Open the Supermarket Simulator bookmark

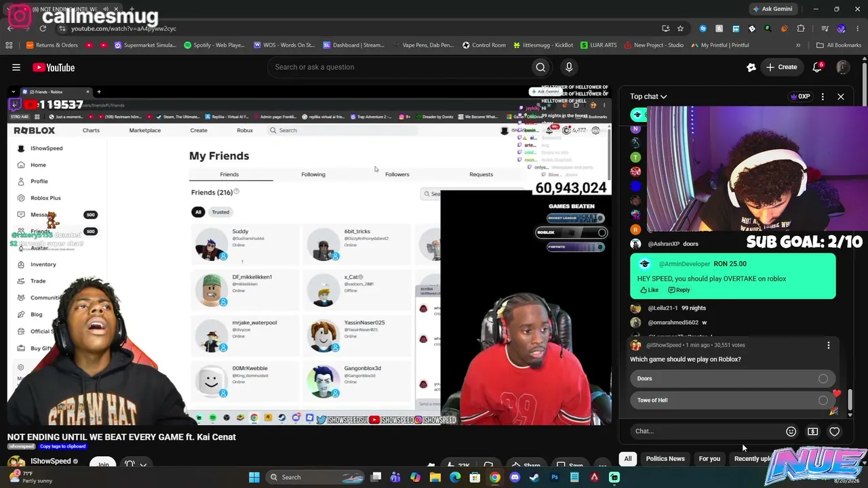(x=145, y=45)
